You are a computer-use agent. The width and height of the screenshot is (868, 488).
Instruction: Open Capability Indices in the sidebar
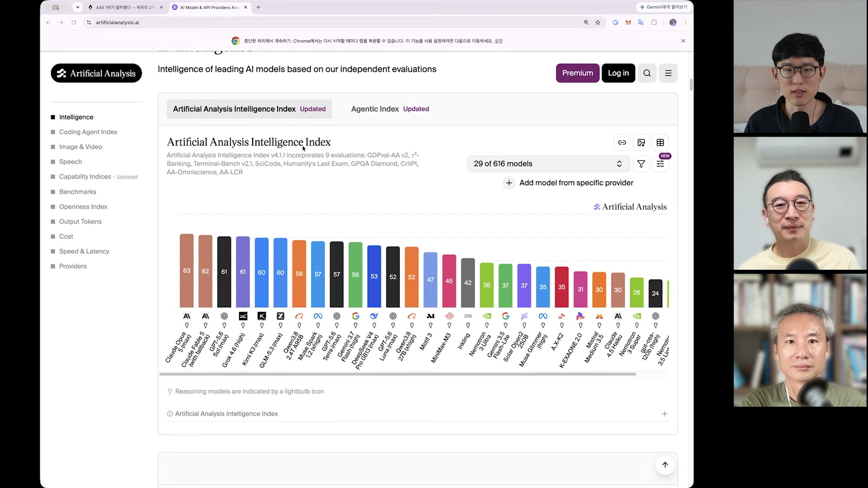[x=85, y=177]
